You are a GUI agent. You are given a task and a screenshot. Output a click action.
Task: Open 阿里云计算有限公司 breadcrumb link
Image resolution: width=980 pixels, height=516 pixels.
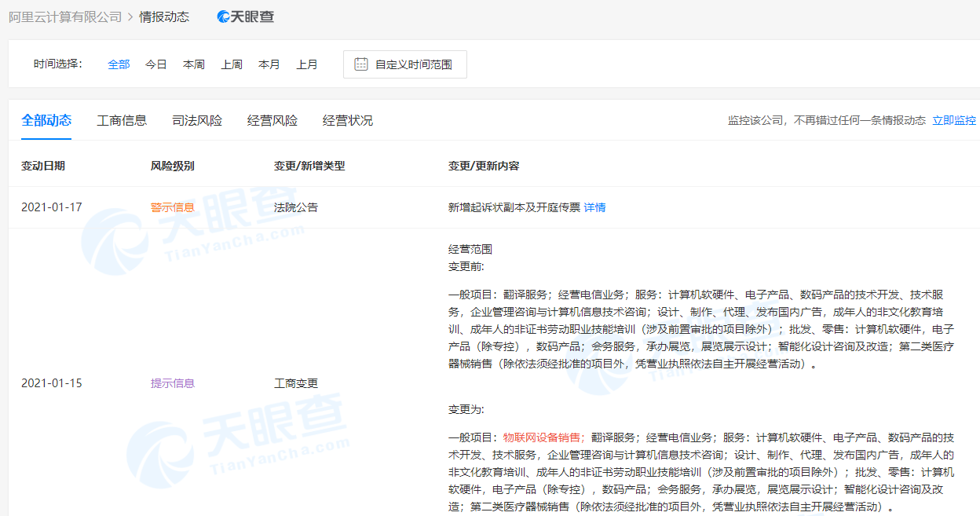point(65,16)
